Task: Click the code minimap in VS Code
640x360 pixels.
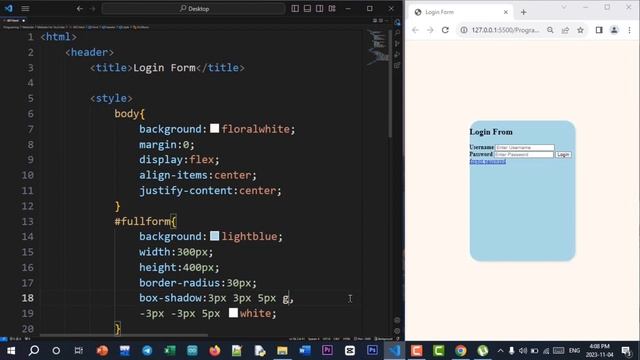Action: 378,48
